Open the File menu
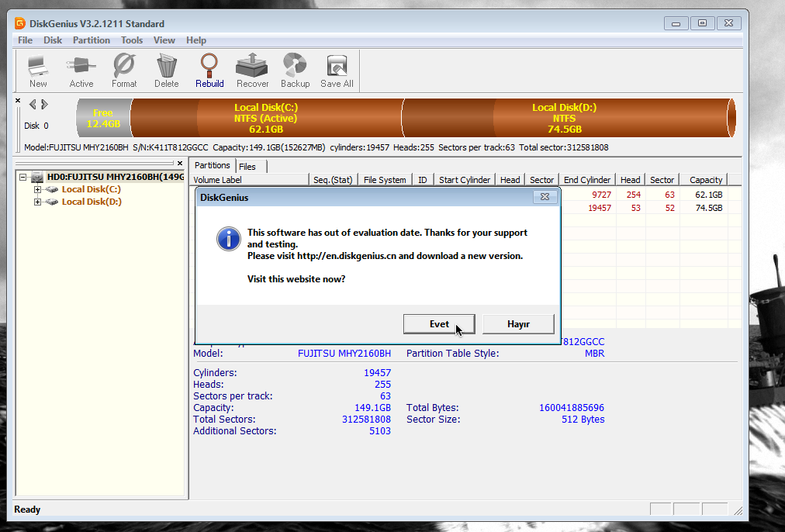The height and width of the screenshot is (532, 785). click(x=25, y=40)
